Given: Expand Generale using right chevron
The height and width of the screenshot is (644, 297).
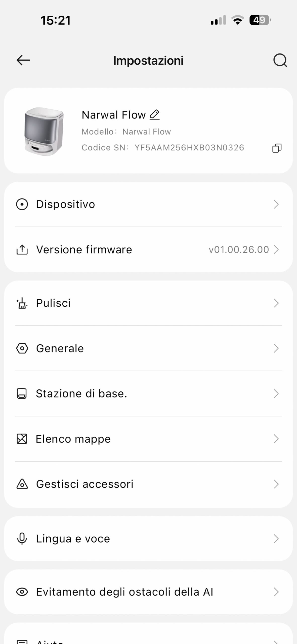Looking at the screenshot, I should 276,348.
